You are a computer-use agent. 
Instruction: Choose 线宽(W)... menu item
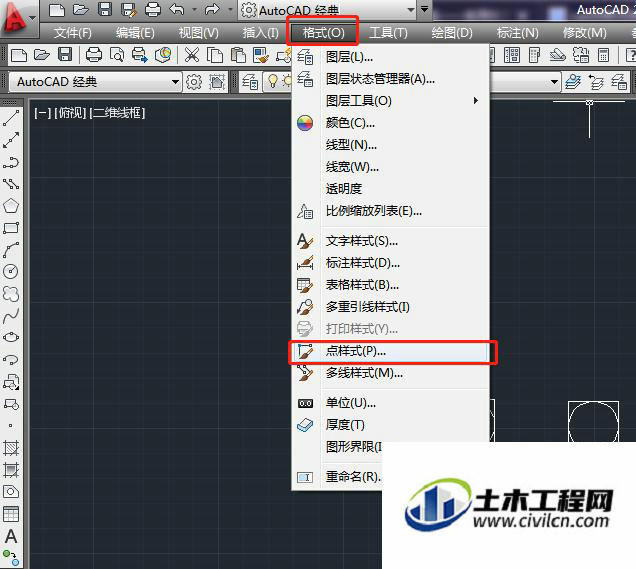tap(390, 167)
